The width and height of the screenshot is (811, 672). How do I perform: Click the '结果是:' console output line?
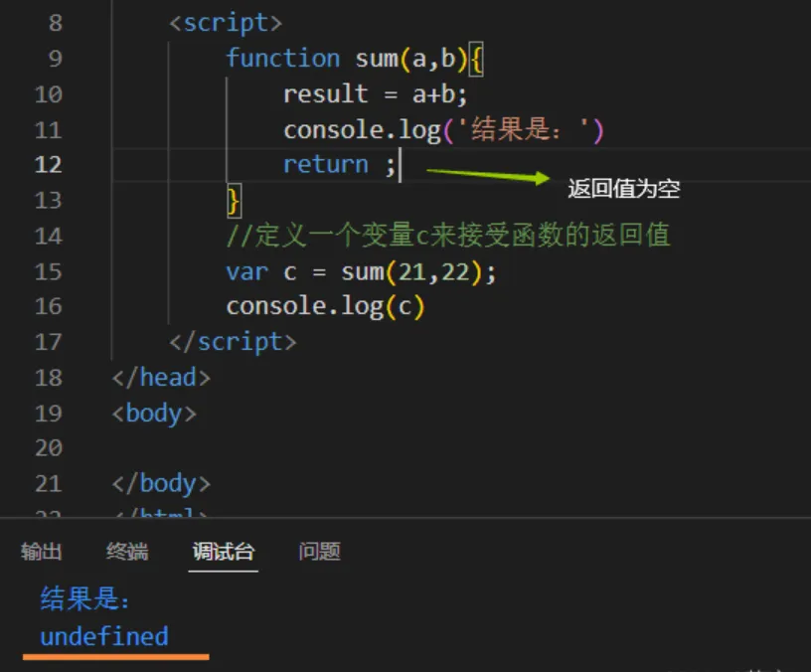84,599
